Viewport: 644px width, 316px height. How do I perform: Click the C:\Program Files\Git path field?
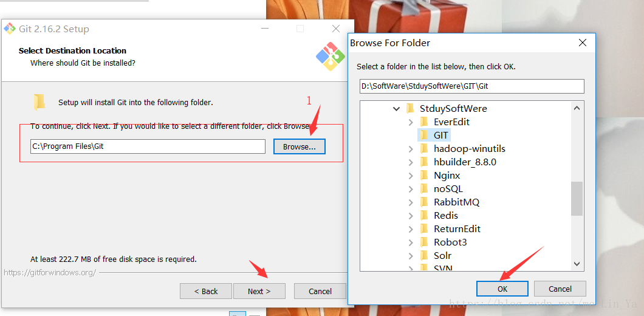click(x=148, y=146)
